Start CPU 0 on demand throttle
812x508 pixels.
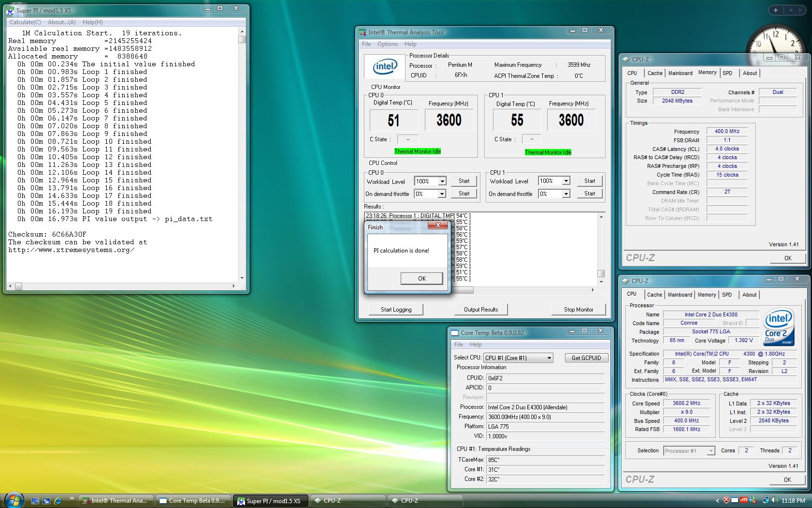[464, 194]
